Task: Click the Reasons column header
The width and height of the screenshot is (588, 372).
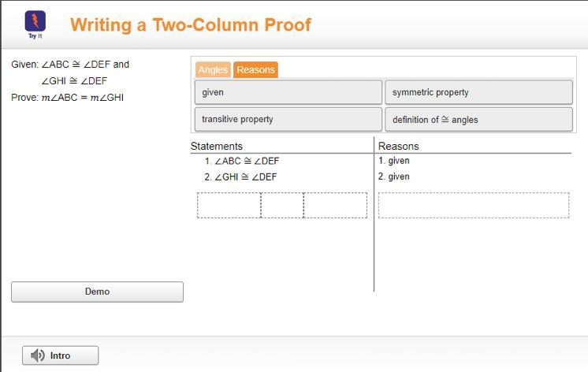Action: (398, 146)
